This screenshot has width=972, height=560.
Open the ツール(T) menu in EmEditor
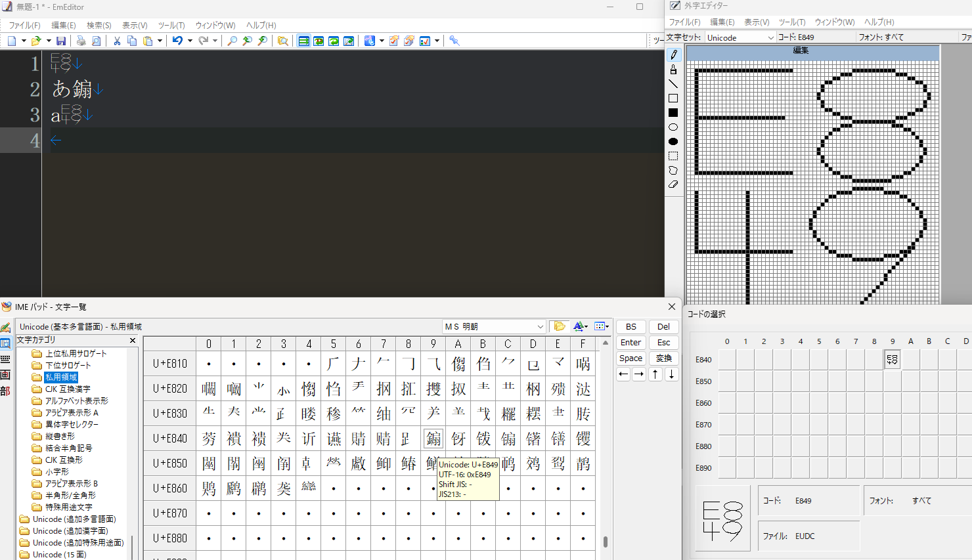171,25
